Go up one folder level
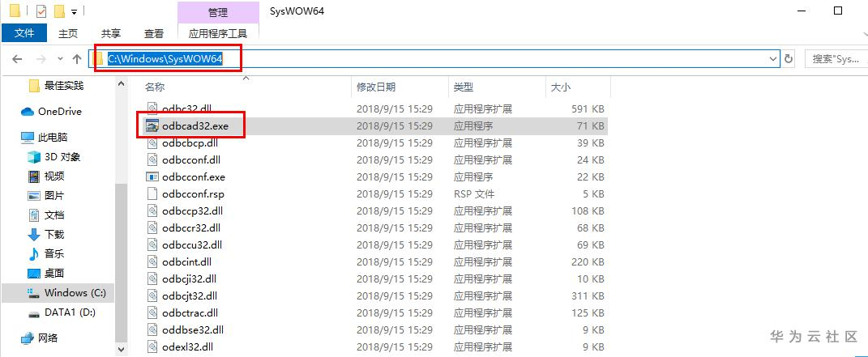The image size is (868, 357). pyautogui.click(x=77, y=59)
